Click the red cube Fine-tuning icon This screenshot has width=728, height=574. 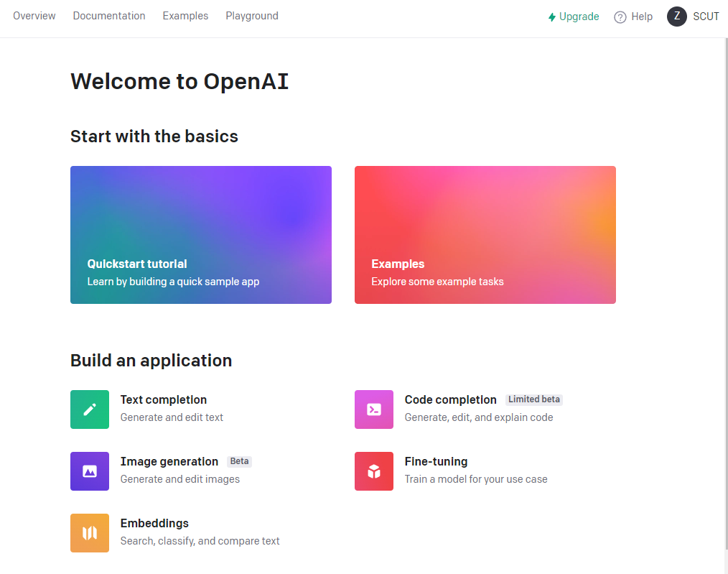[374, 471]
